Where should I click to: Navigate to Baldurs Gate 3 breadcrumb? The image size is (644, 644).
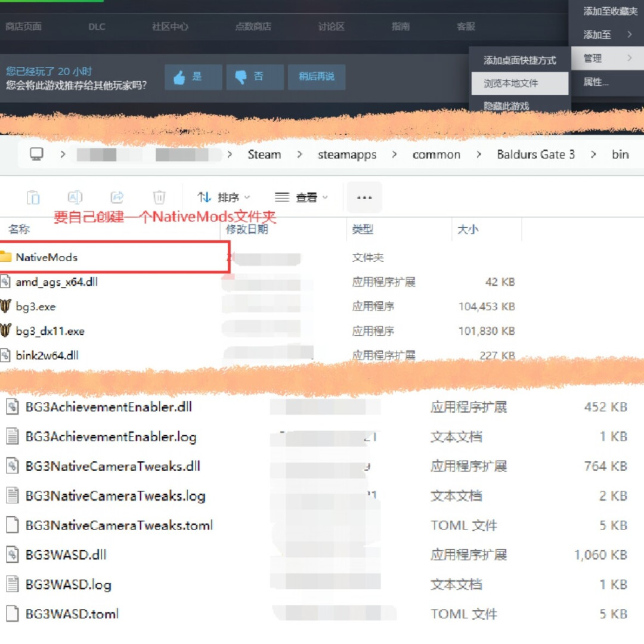coord(535,154)
